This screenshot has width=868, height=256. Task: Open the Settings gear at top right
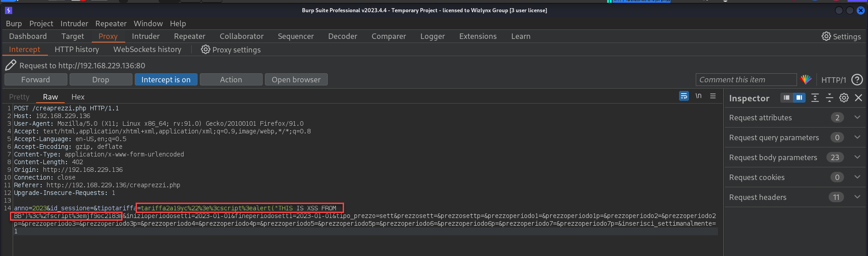tap(841, 37)
